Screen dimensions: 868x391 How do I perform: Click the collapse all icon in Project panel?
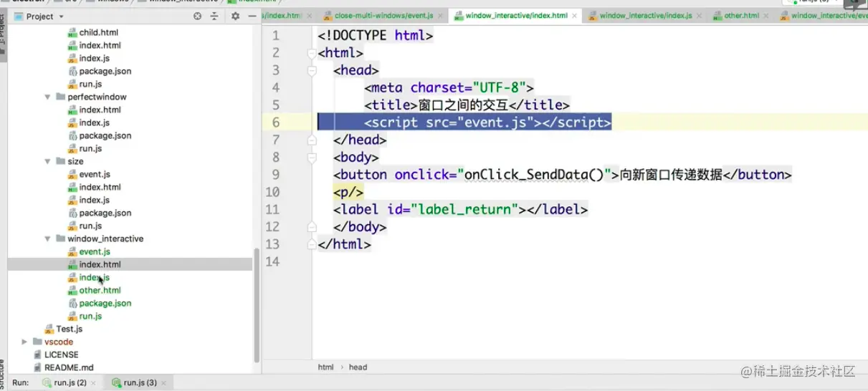[214, 16]
